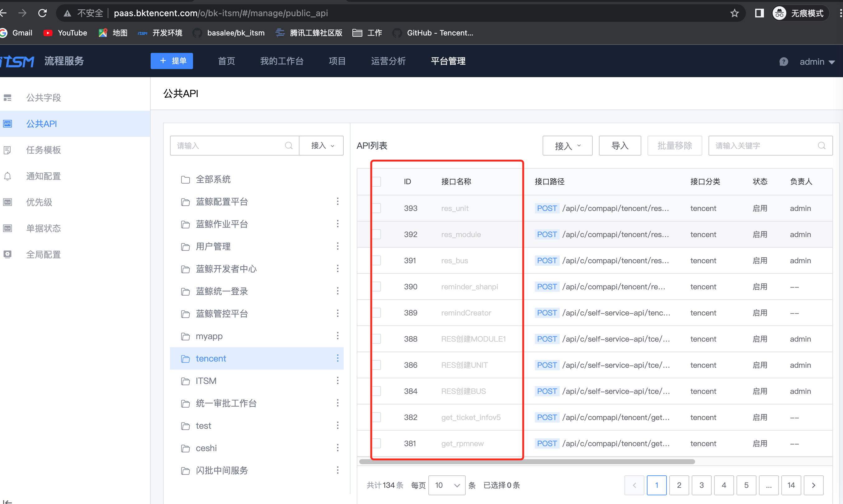Open the help question mark icon
Image resolution: width=843 pixels, height=504 pixels.
coord(784,62)
